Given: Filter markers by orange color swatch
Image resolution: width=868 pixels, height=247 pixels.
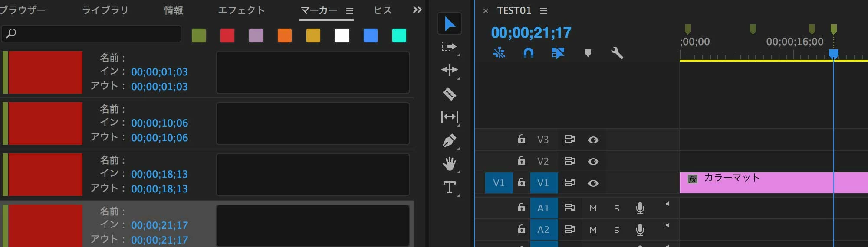Looking at the screenshot, I should pos(285,36).
